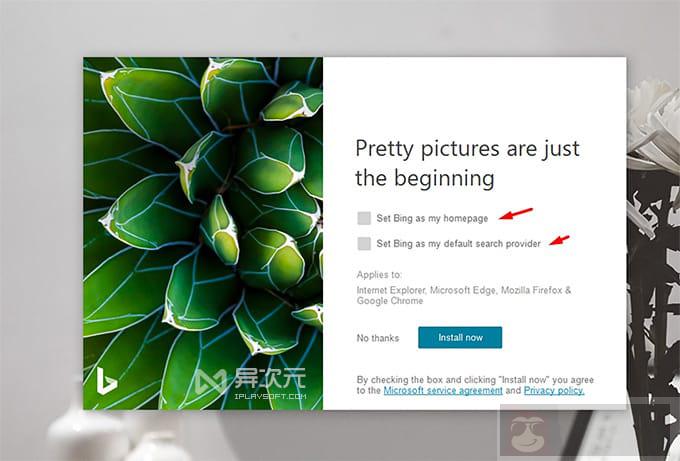Image resolution: width=680 pixels, height=461 pixels.
Task: Open the Privacy policy link
Action: click(554, 391)
